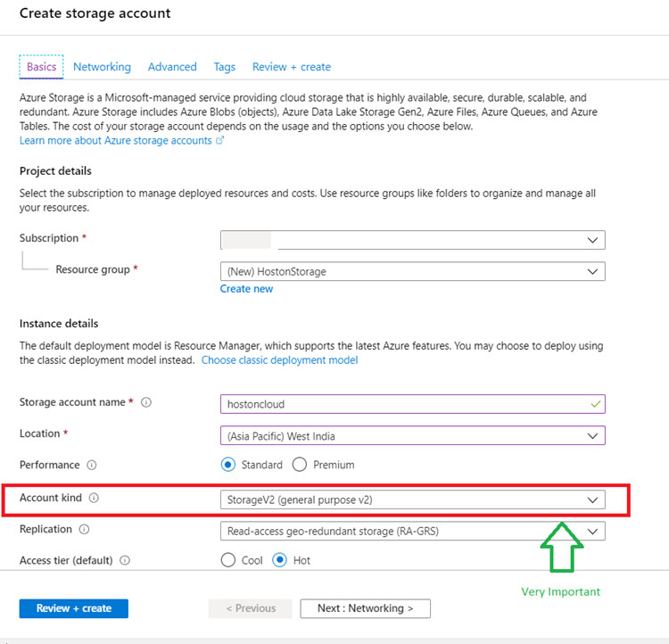This screenshot has height=644, width=669.
Task: Select Standard performance radio button
Action: (x=228, y=465)
